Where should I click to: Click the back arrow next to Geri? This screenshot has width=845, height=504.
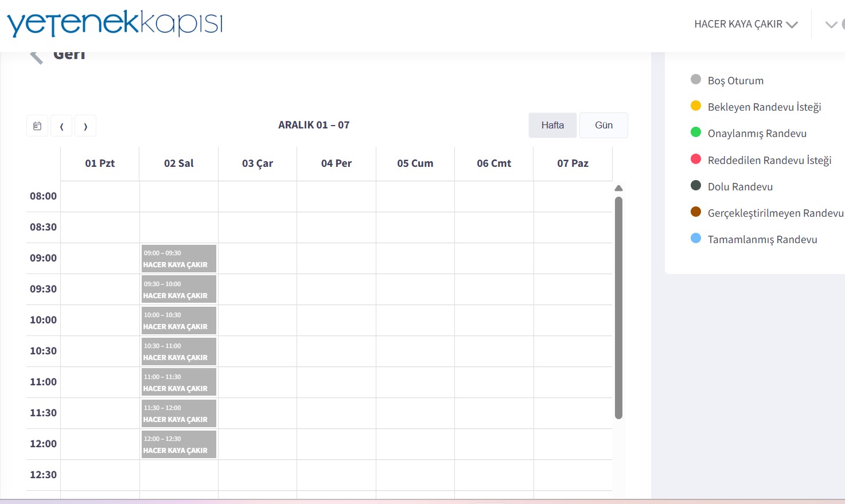point(36,56)
